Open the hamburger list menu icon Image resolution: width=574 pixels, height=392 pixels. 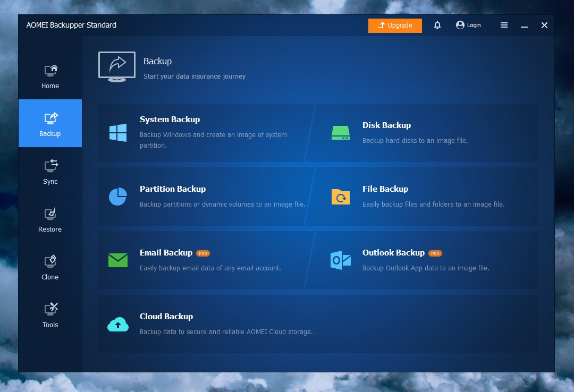[504, 25]
